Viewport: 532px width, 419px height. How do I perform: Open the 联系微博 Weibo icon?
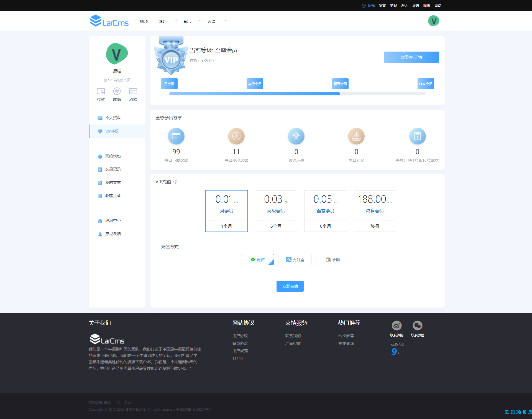pos(397,326)
